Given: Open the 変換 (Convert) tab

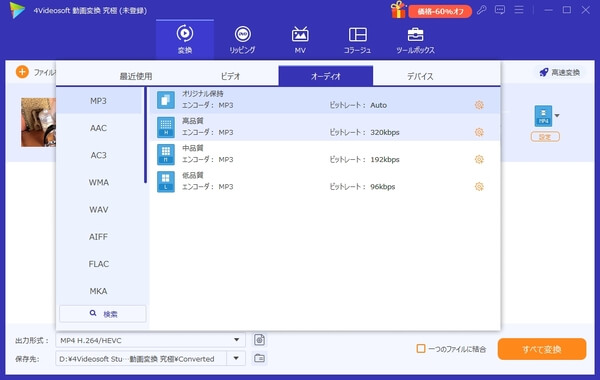Looking at the screenshot, I should pos(185,39).
